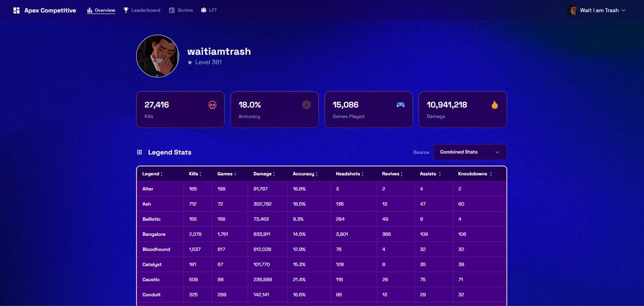Go to the Scrims tab
This screenshot has width=644, height=306.
[x=181, y=10]
